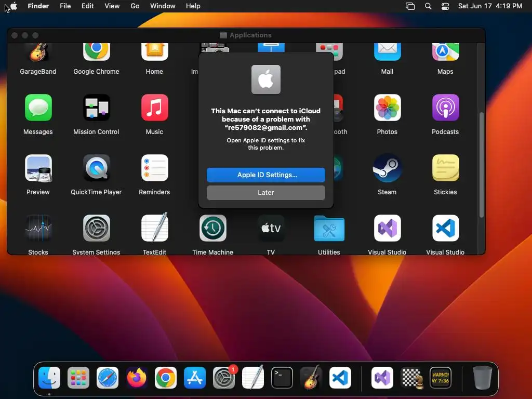This screenshot has width=532, height=399.
Task: Open the Go menu
Action: pos(135,6)
